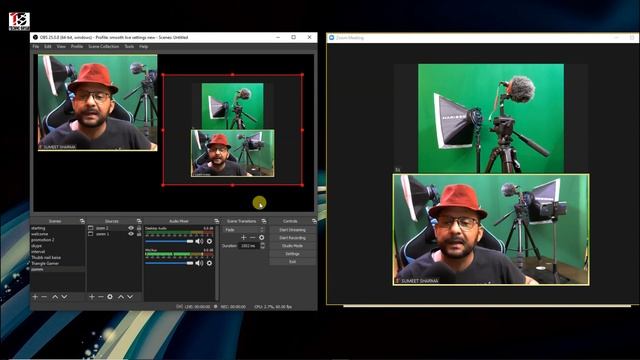This screenshot has height=360, width=640.
Task: Click softbox camera video in Zoom Meeting
Action: [491, 118]
